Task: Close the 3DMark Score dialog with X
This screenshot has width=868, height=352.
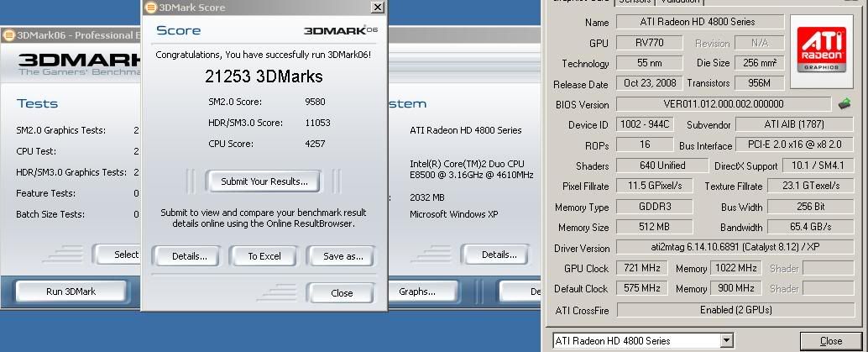Action: coord(377,8)
